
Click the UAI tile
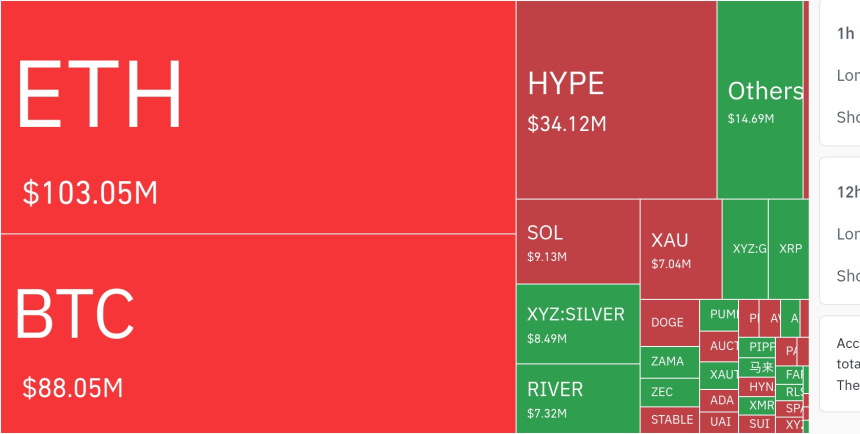721,422
